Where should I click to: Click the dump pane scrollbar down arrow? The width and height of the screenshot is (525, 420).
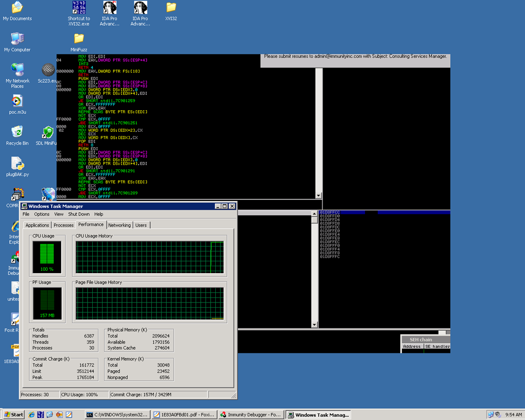(314, 325)
